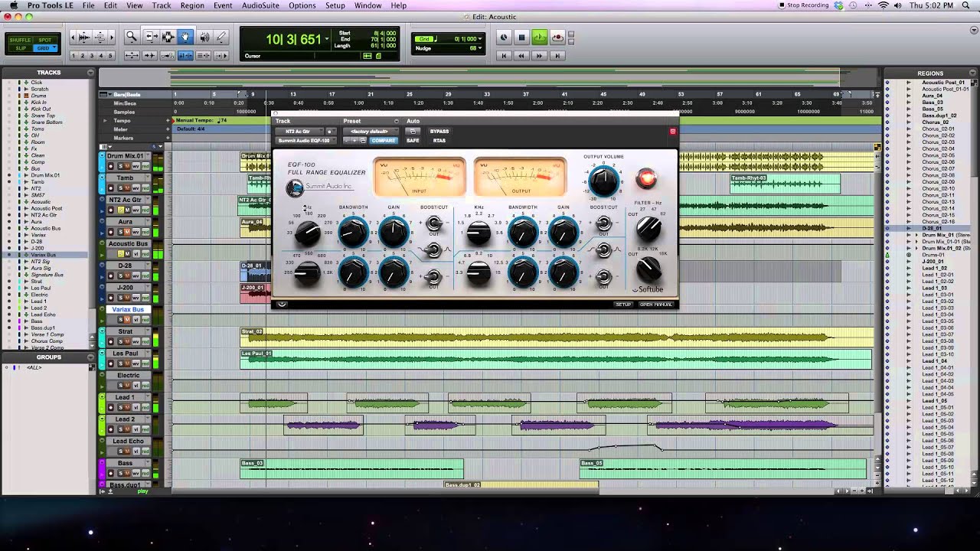980x551 pixels.
Task: Open the Regions list menu
Action: coord(973,73)
